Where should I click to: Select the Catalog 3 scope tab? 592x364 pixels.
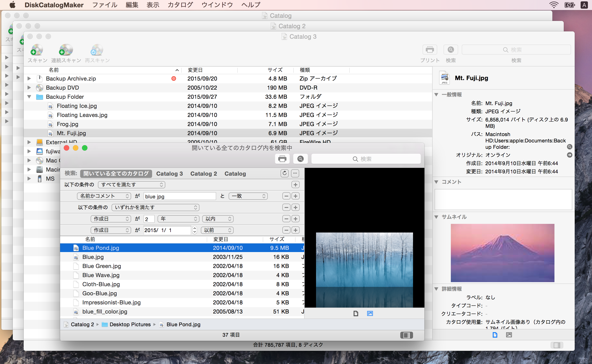(x=169, y=174)
